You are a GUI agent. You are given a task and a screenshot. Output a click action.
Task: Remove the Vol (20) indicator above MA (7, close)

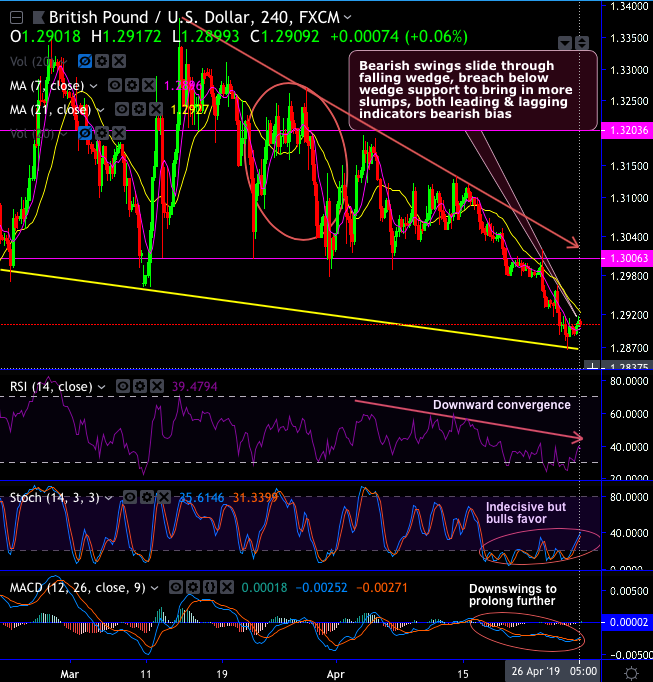click(119, 61)
